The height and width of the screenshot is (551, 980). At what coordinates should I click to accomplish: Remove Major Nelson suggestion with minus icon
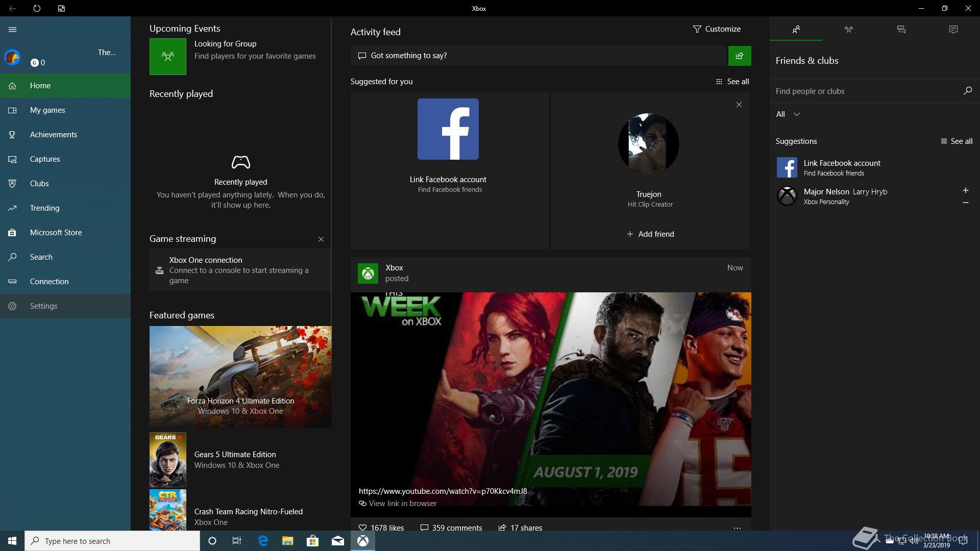click(x=965, y=203)
